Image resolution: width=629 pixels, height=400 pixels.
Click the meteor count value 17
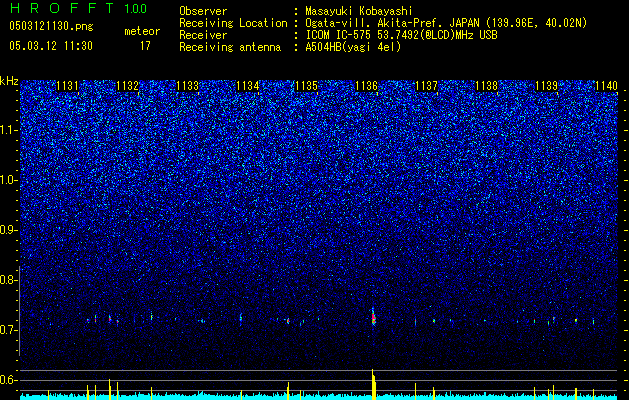point(145,46)
